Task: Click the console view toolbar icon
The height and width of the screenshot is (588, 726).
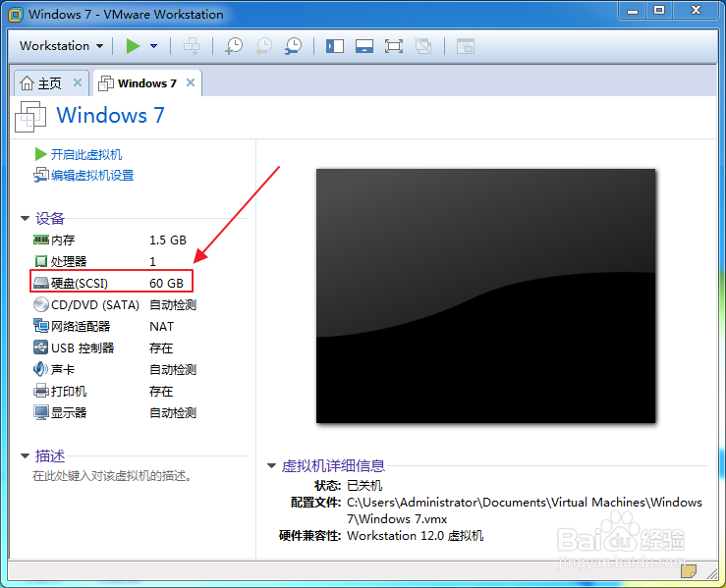Action: pos(466,46)
